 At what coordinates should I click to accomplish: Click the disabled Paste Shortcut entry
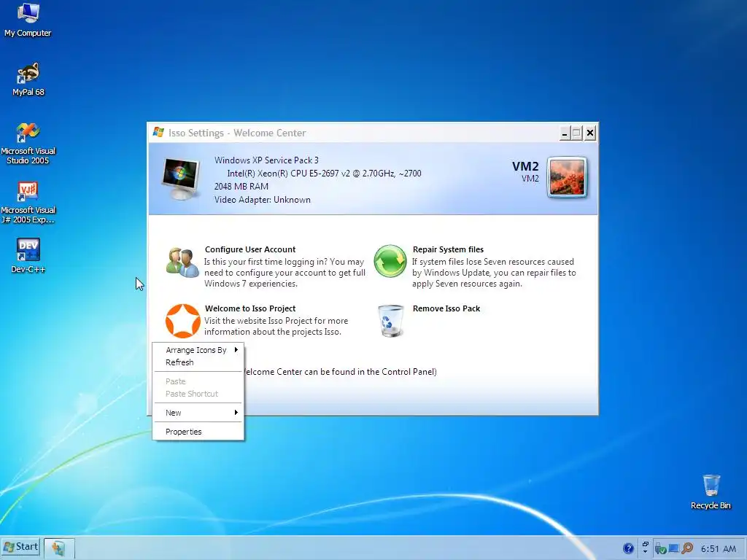198,394
